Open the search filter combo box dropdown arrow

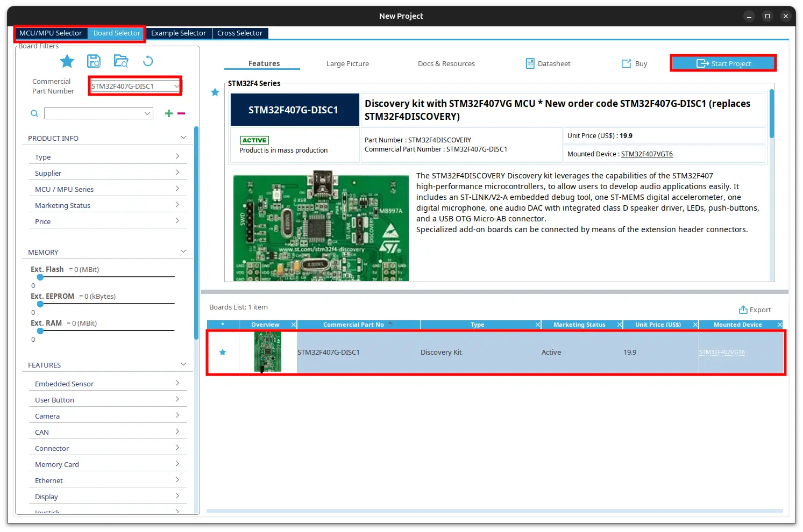click(147, 113)
